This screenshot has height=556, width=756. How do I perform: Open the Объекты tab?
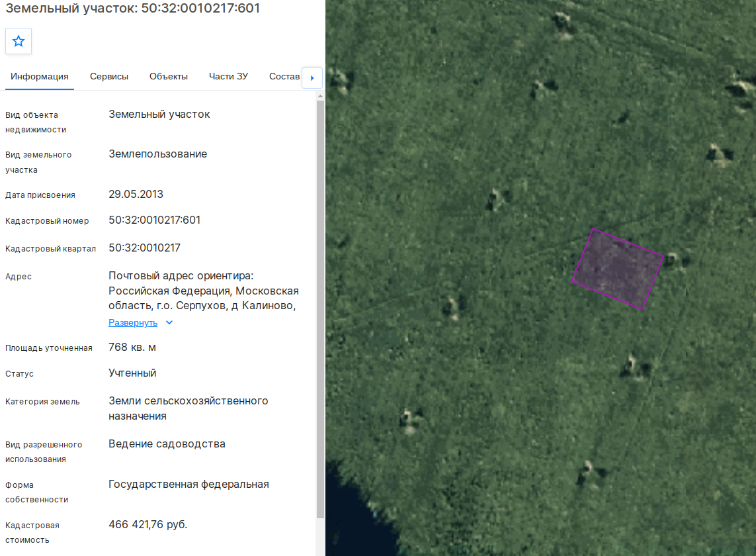pyautogui.click(x=168, y=77)
